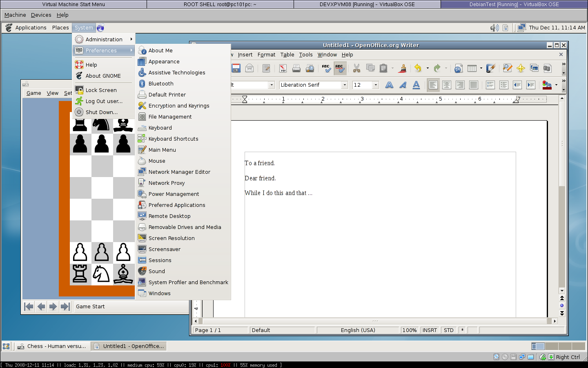Open font size 12 dropdown
This screenshot has height=368, width=588.
[376, 85]
